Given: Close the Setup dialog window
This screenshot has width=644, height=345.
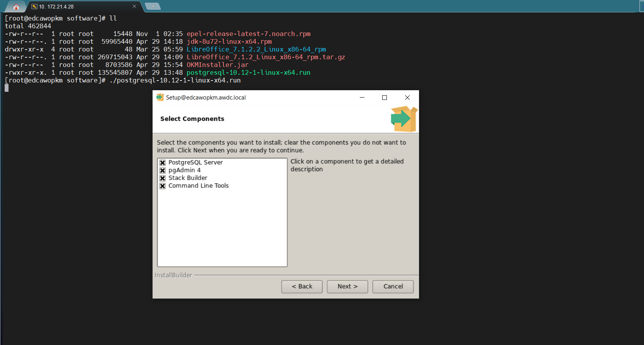Looking at the screenshot, I should pyautogui.click(x=407, y=98).
